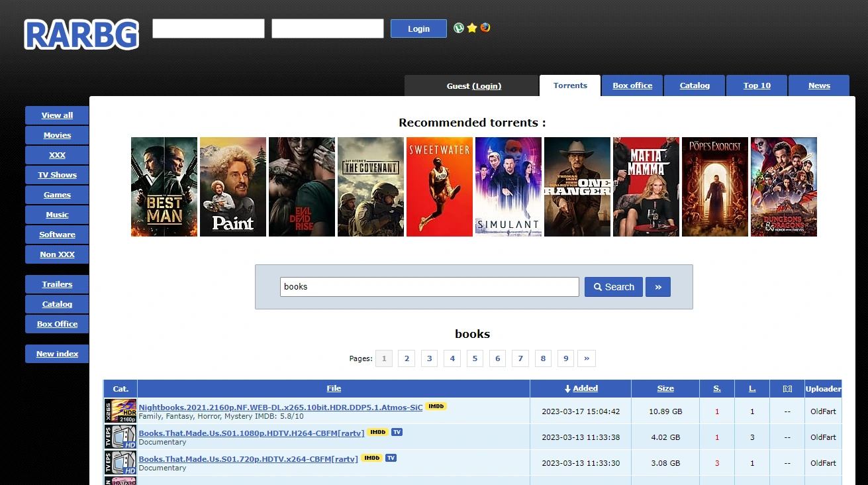The width and height of the screenshot is (868, 485).
Task: Click TV EPS HD icon for Books.That.Made.Us 720p
Action: tap(121, 462)
